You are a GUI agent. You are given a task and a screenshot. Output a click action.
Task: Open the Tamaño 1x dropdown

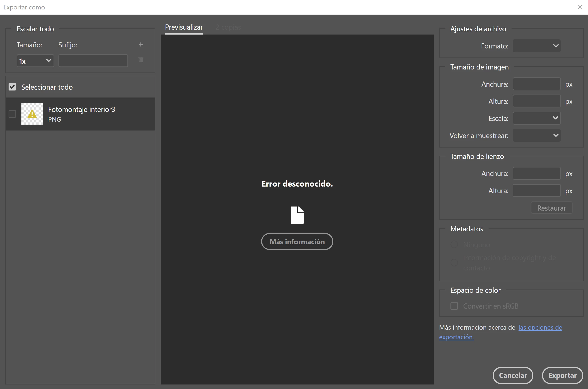35,61
